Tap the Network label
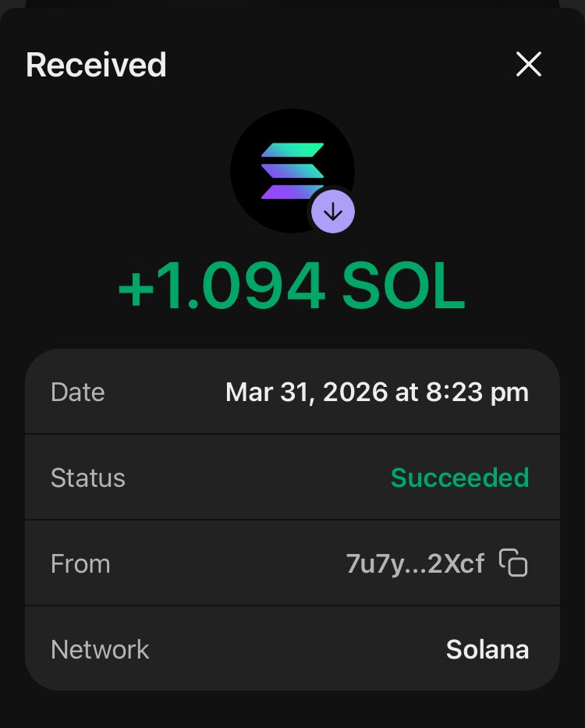The height and width of the screenshot is (728, 585). [100, 649]
